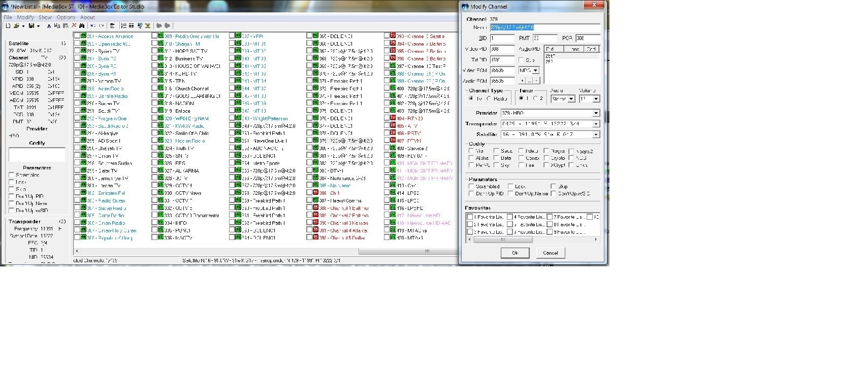Click the greyed Redo arrow toolbar icon

click(102, 26)
